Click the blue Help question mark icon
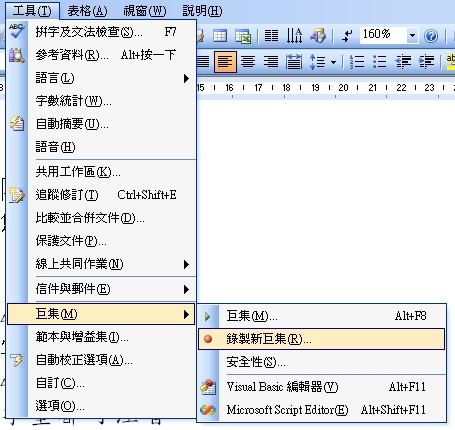 (x=431, y=36)
